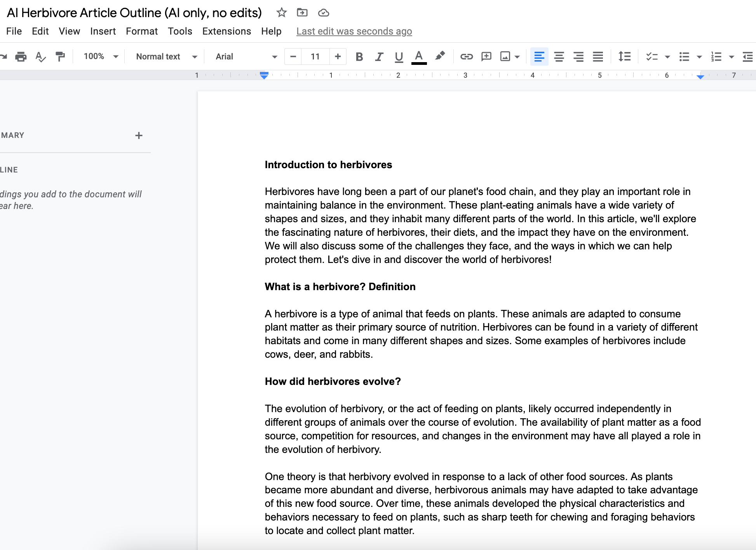The height and width of the screenshot is (550, 756).
Task: Star the document next to the title
Action: pos(282,13)
